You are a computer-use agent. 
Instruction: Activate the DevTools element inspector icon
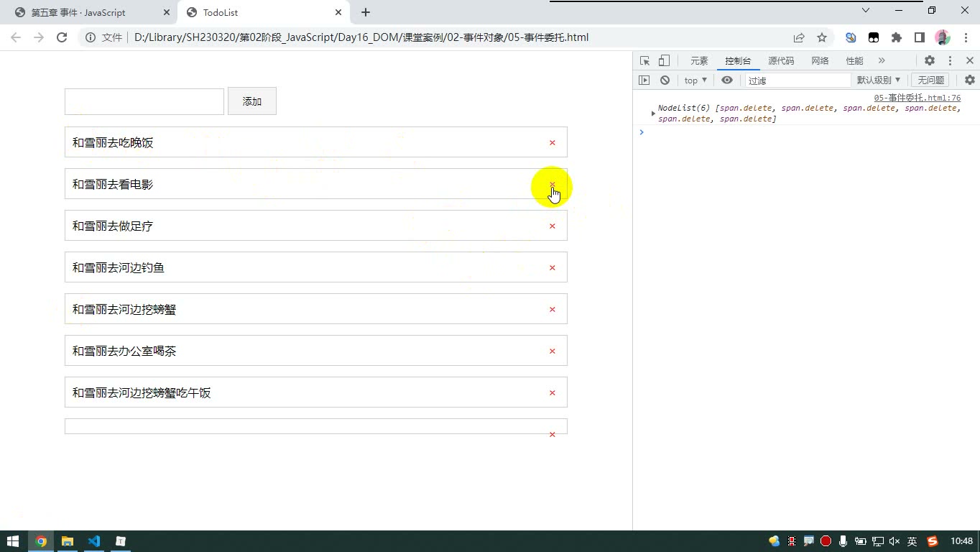(644, 61)
